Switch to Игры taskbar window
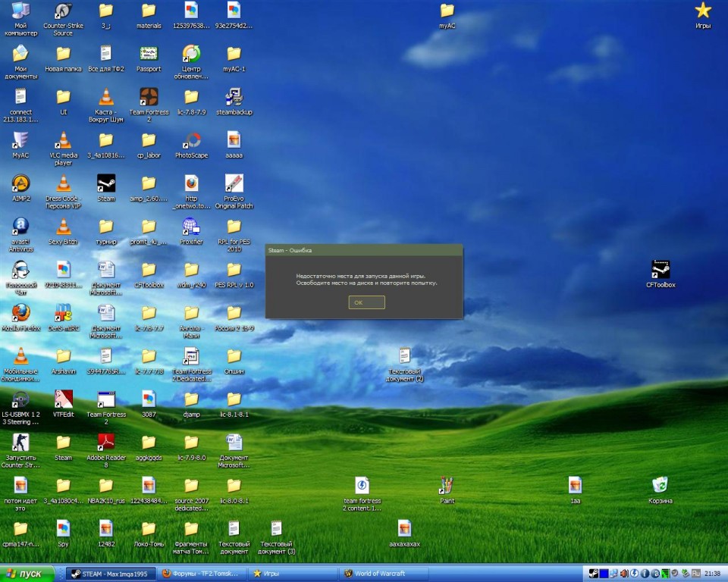The width and height of the screenshot is (728, 582). [x=293, y=573]
